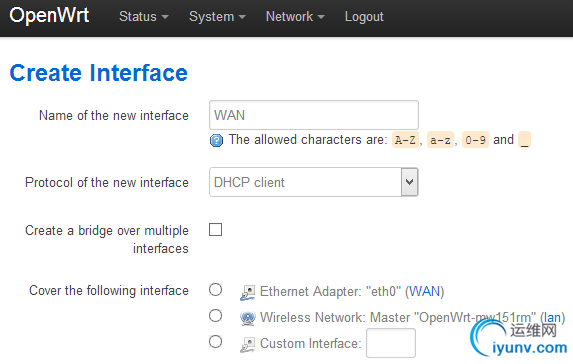Open the Network menu
573x364 pixels.
(295, 17)
